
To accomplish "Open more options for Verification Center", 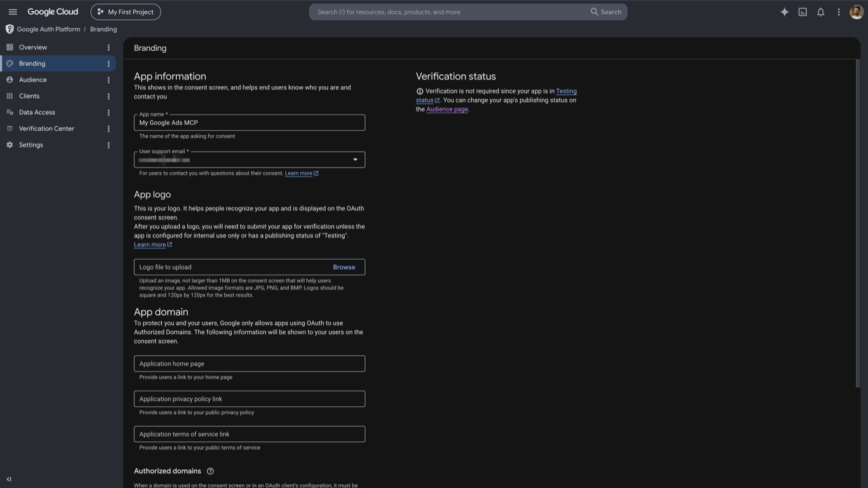I will (x=108, y=128).
